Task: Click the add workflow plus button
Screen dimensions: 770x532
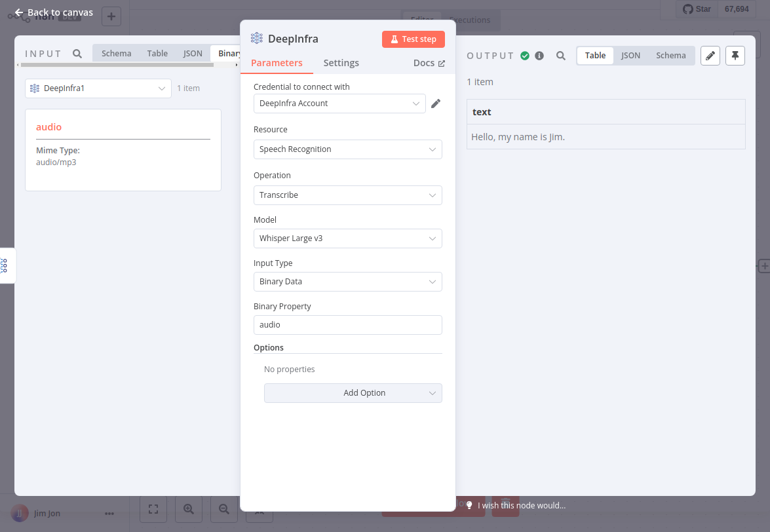Action: 111,16
